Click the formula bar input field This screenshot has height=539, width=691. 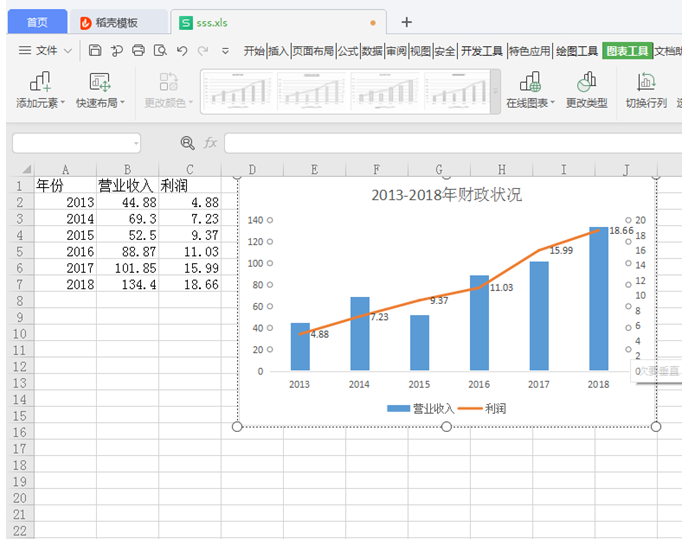pyautogui.click(x=453, y=143)
